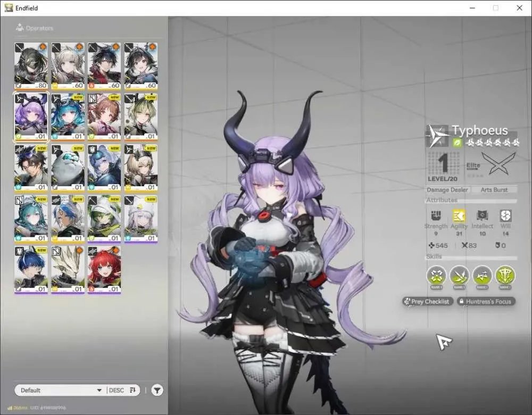Image resolution: width=532 pixels, height=415 pixels.
Task: Select the red-haired operator card
Action: 104,270
